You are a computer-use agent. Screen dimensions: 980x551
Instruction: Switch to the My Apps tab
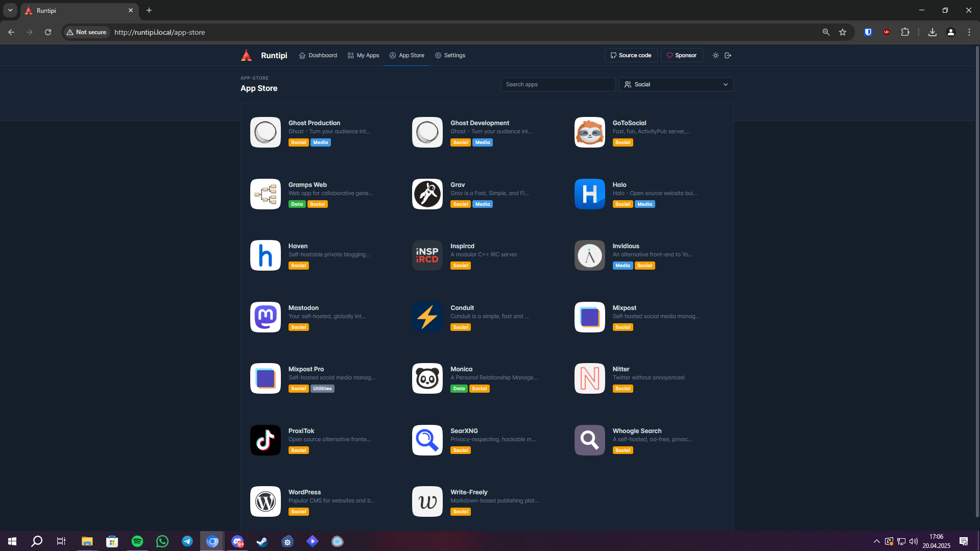[x=363, y=56]
